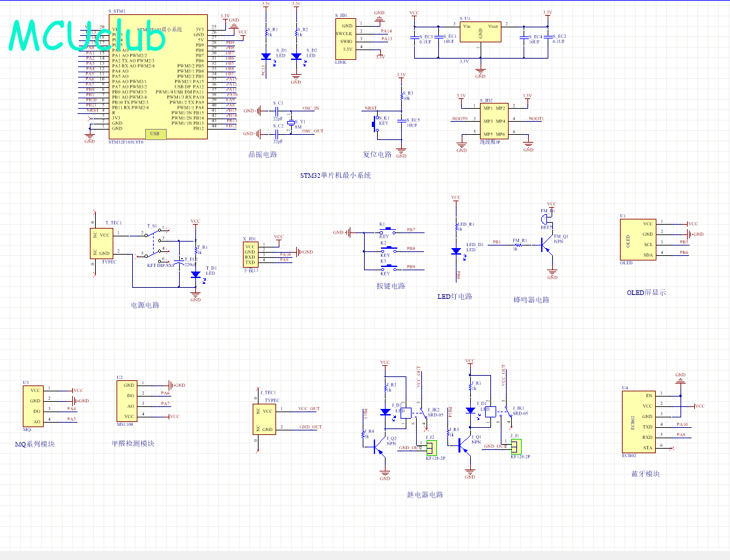Screen dimensions: 730x560
Task: Select the U3 MQ sensor module block
Action: (33, 406)
